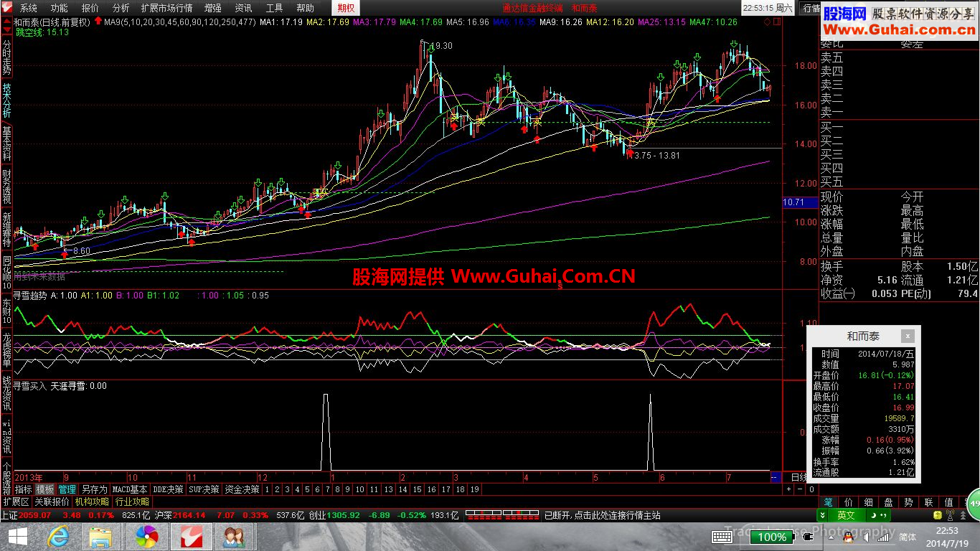
Task: Select the 资金决策 template
Action: click(242, 489)
